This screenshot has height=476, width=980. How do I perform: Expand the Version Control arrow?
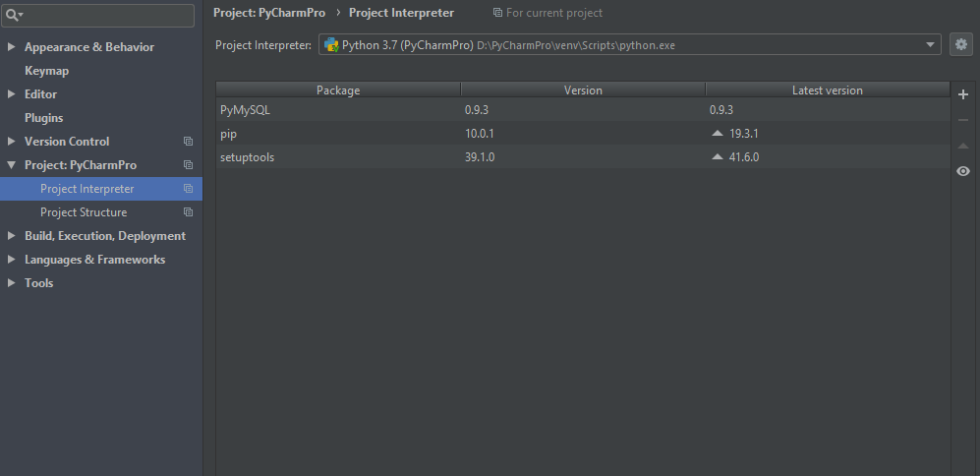pos(11,142)
